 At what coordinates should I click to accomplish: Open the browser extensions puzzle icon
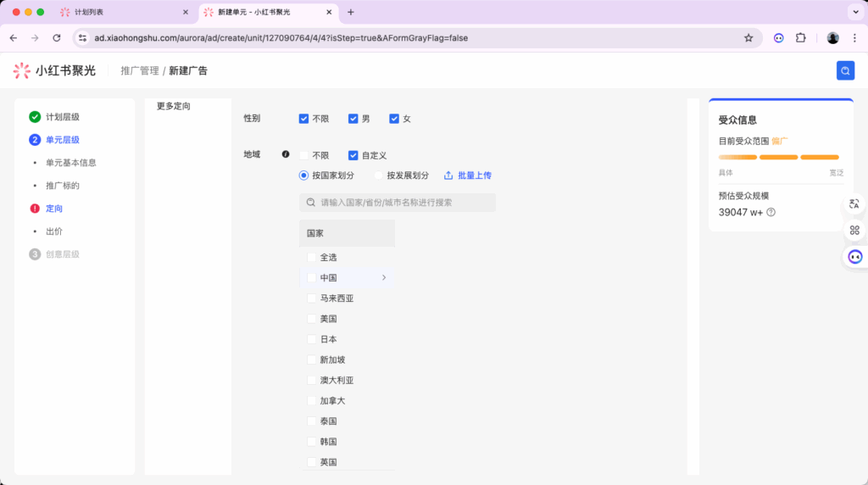pyautogui.click(x=800, y=37)
